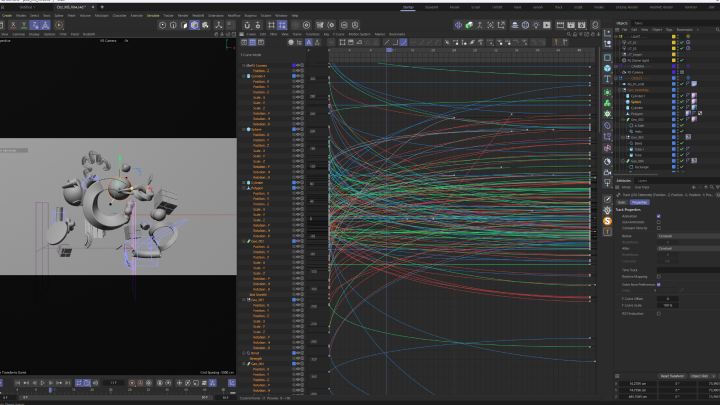The height and width of the screenshot is (405, 720).
Task: Click the dope sheet mode icon in timeline
Action: click(x=244, y=42)
